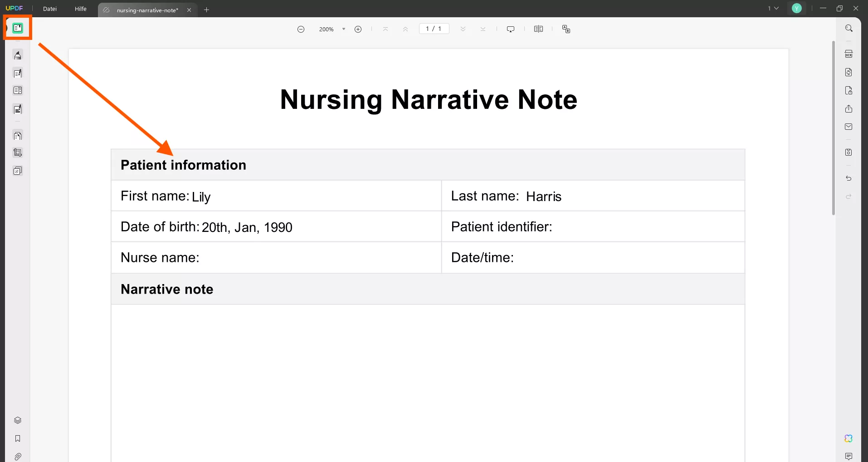Open the Organize Pages tool
Screen dimensions: 868x462
pyautogui.click(x=18, y=136)
